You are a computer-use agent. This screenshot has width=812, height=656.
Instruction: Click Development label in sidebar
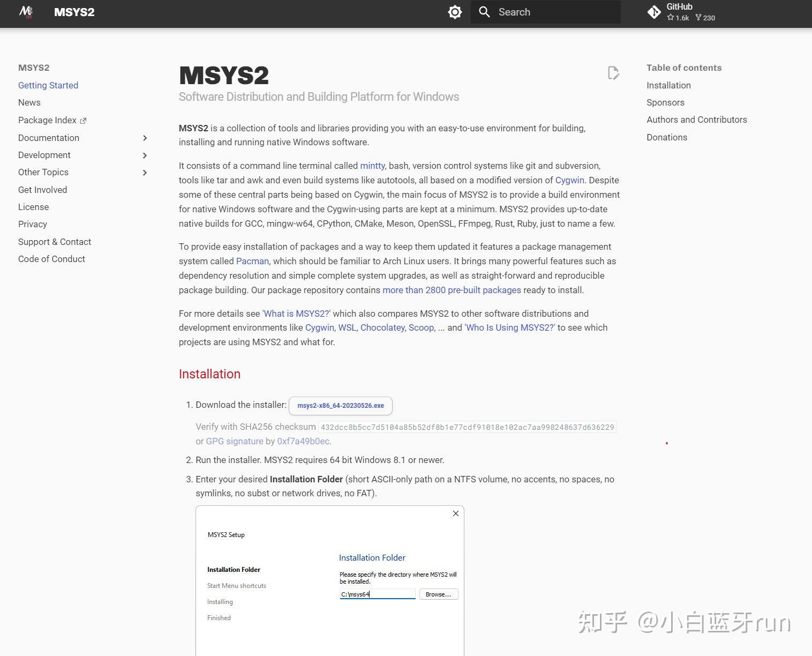pyautogui.click(x=44, y=155)
